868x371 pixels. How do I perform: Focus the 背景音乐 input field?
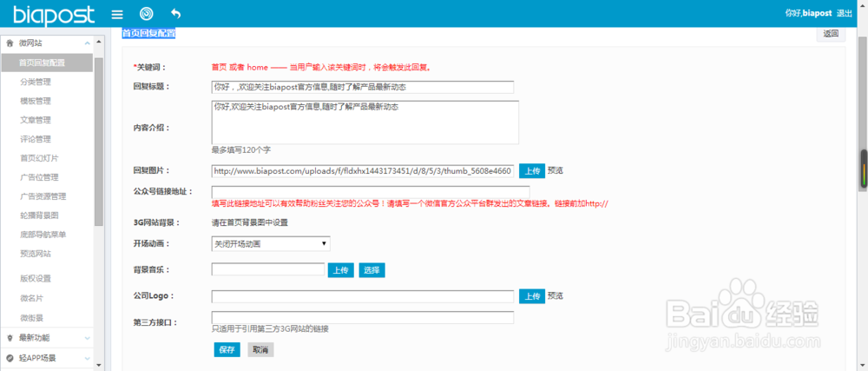(x=268, y=269)
